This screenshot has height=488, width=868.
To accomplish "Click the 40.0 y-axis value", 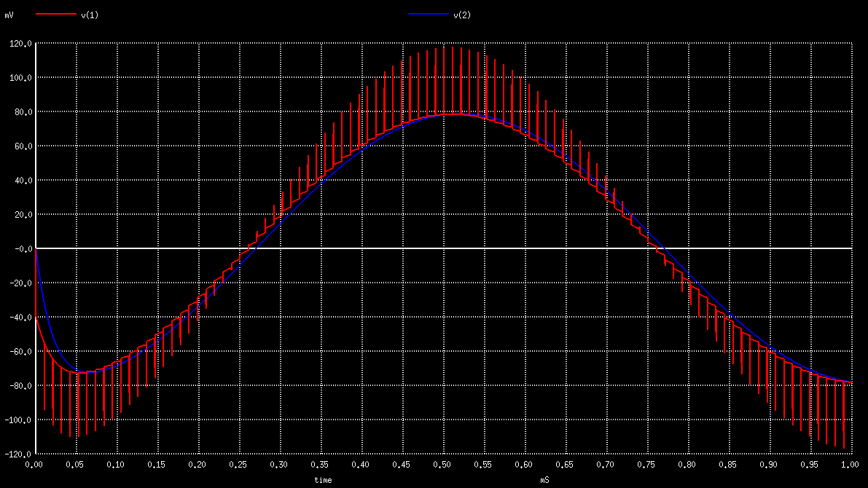I will pos(23,181).
